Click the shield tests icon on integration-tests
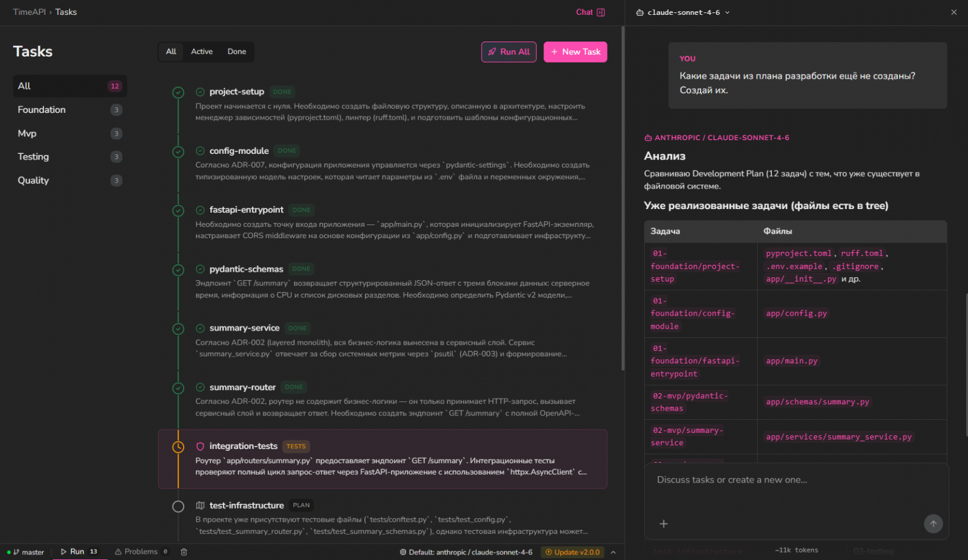This screenshot has width=968, height=560. 200,446
